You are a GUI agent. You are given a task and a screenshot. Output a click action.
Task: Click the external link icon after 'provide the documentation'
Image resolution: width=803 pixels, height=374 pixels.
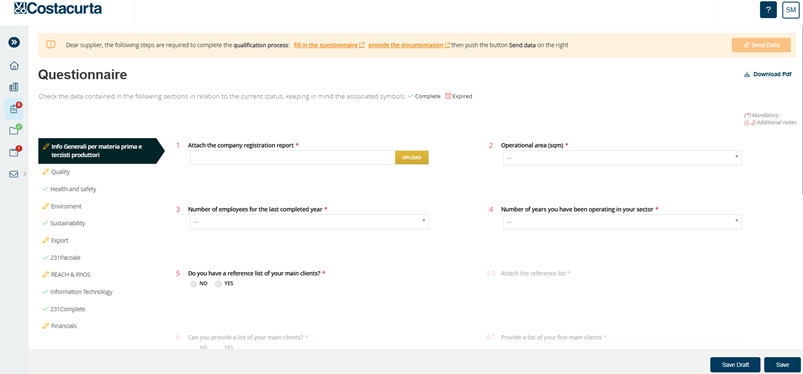click(447, 45)
